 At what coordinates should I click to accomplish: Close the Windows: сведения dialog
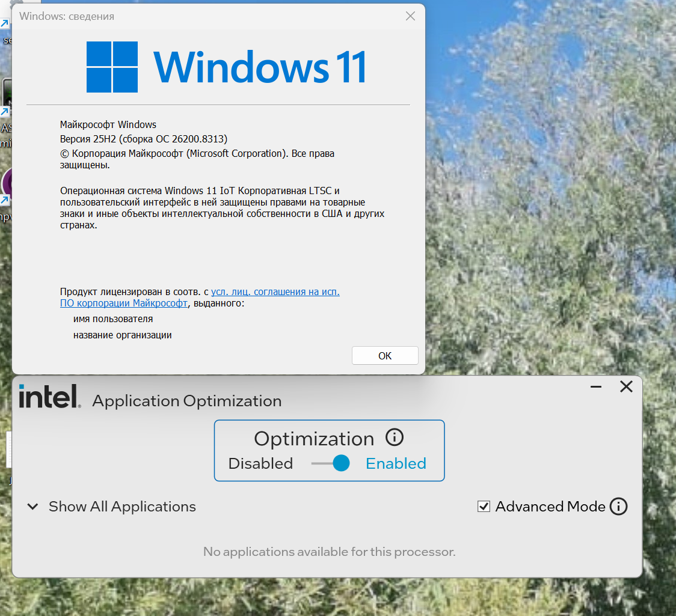[410, 16]
